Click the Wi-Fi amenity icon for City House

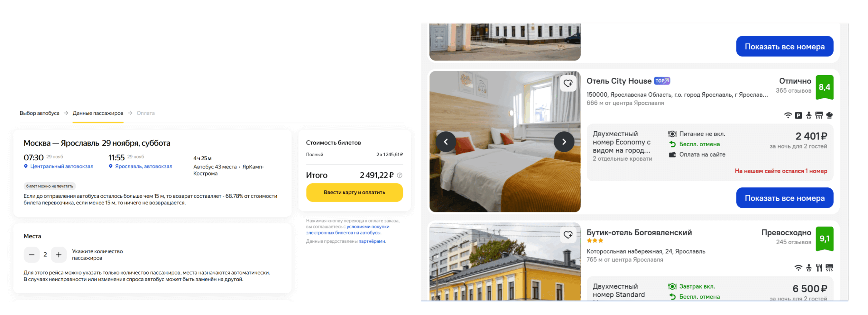point(788,115)
